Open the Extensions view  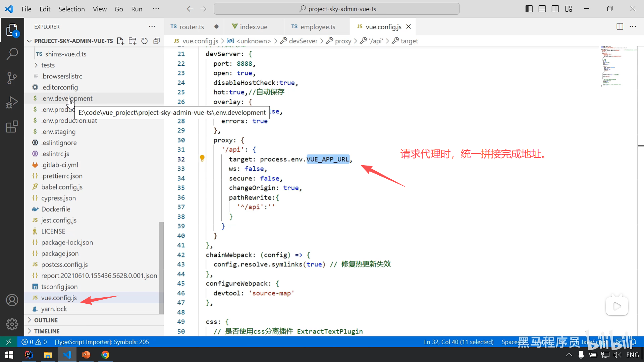click(x=12, y=127)
